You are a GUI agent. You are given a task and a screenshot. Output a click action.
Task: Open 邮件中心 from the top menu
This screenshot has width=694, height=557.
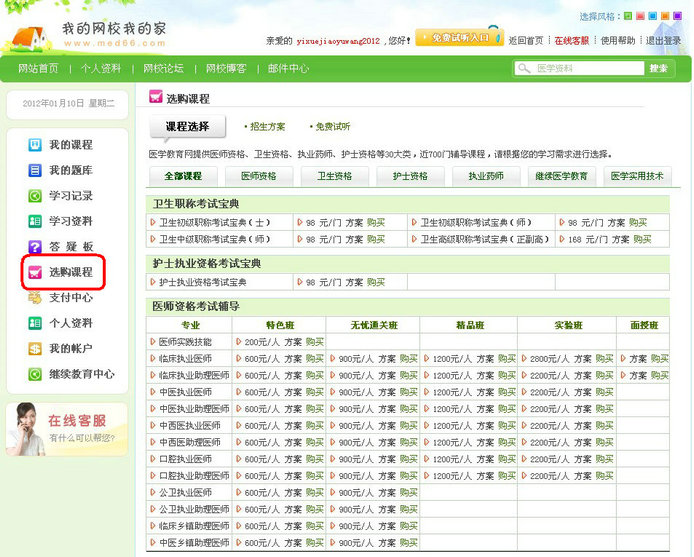point(288,68)
